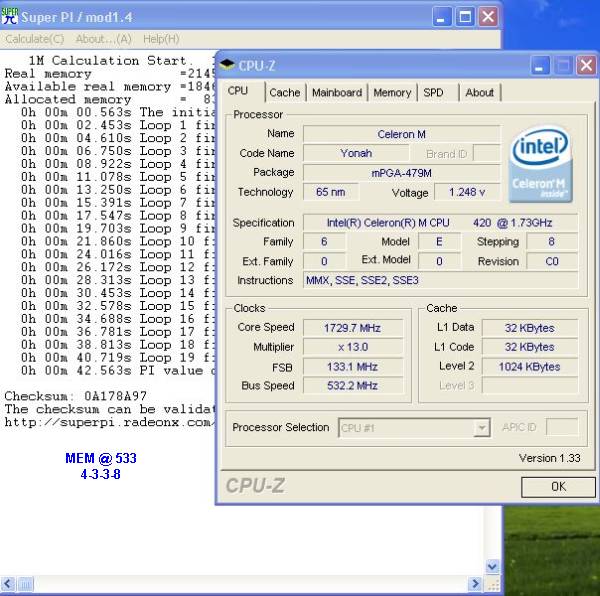Click the Family value 6
The height and width of the screenshot is (596, 600).
click(324, 242)
